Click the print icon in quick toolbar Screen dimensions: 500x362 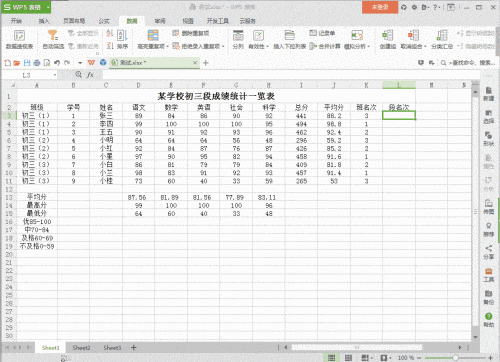point(37,63)
